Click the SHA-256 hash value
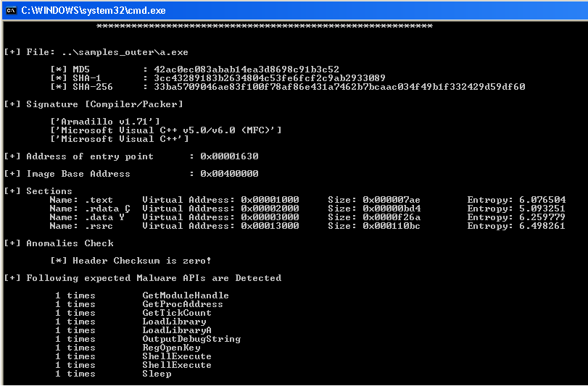Screen dimensions: 588x386 point(339,87)
